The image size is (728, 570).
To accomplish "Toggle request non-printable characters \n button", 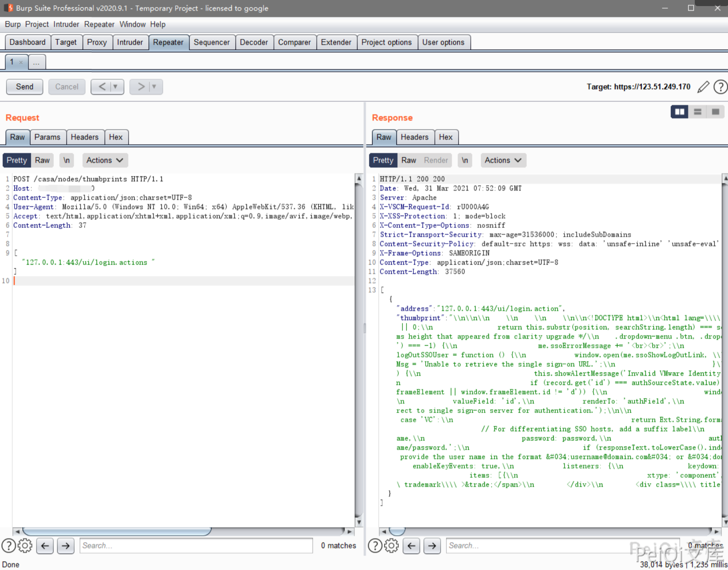I will pyautogui.click(x=66, y=160).
